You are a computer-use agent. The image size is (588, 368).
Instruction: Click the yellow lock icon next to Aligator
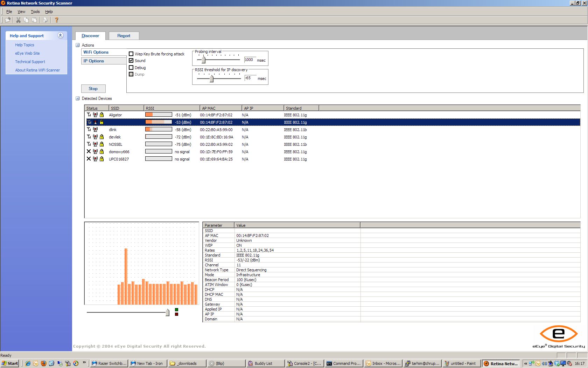click(101, 115)
